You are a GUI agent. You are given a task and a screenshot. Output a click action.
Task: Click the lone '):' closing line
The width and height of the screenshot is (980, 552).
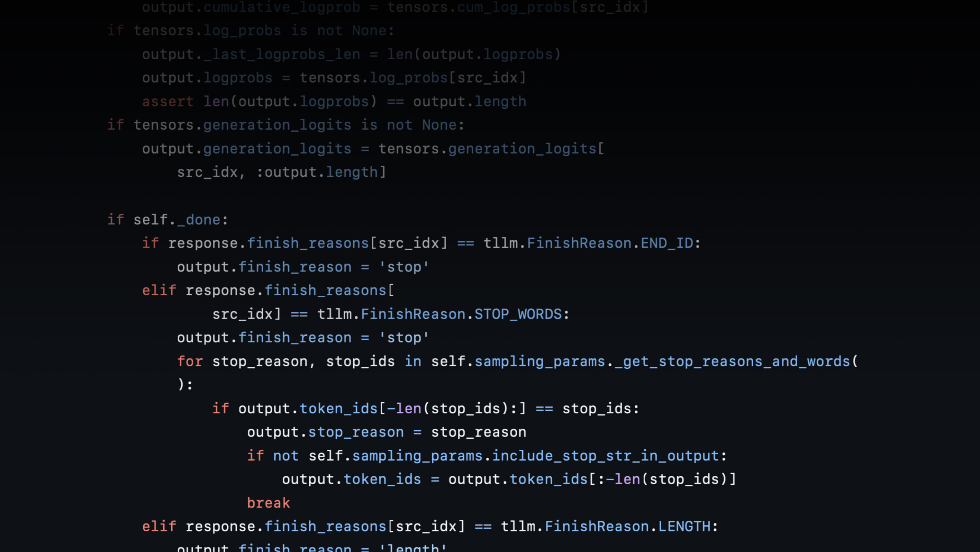[x=185, y=384]
